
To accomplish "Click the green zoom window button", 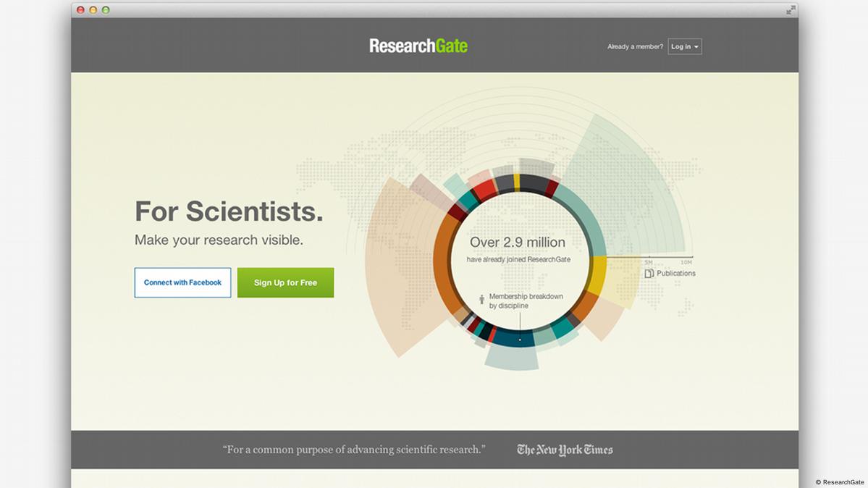I will (106, 10).
